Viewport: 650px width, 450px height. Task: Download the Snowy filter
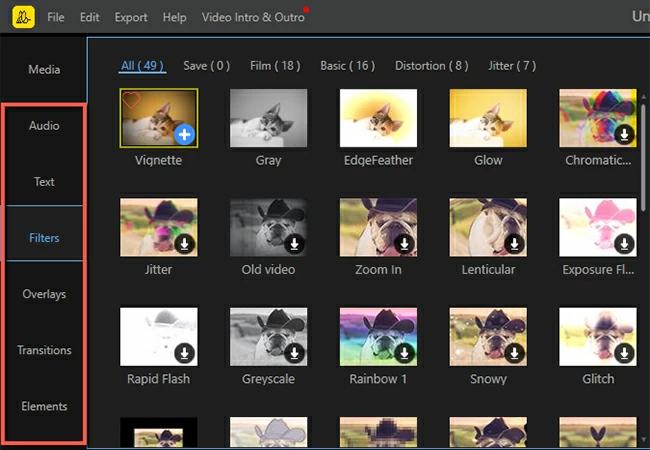click(514, 353)
